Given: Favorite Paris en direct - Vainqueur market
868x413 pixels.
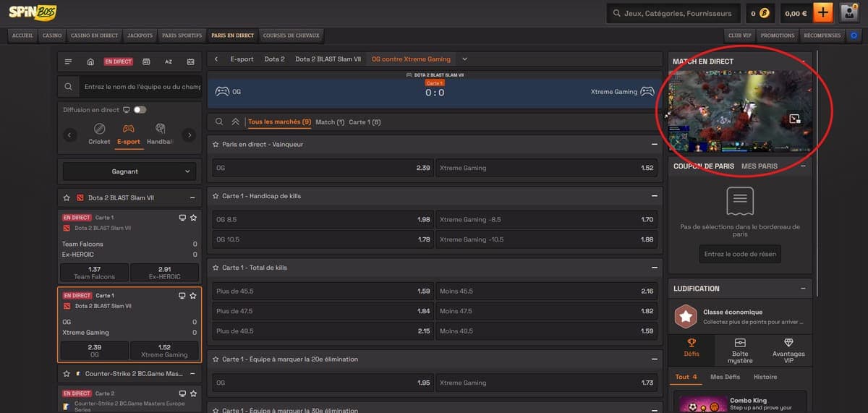Looking at the screenshot, I should 216,145.
